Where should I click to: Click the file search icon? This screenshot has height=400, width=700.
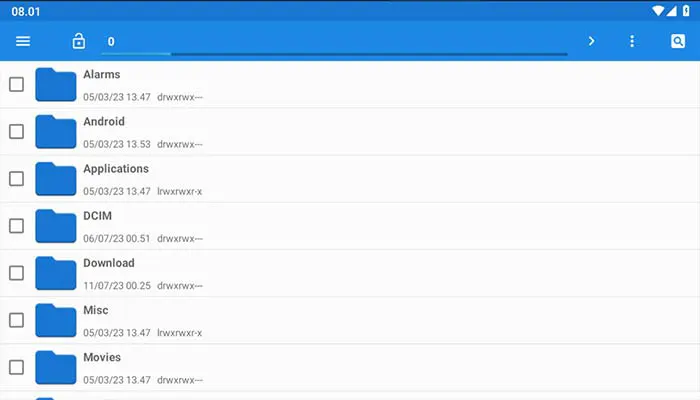(677, 41)
